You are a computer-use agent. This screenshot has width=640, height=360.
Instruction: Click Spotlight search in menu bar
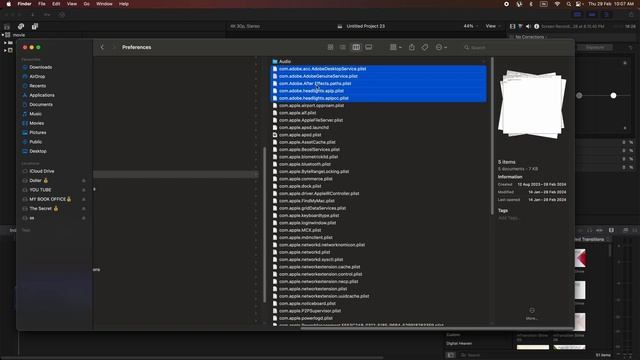point(568,4)
